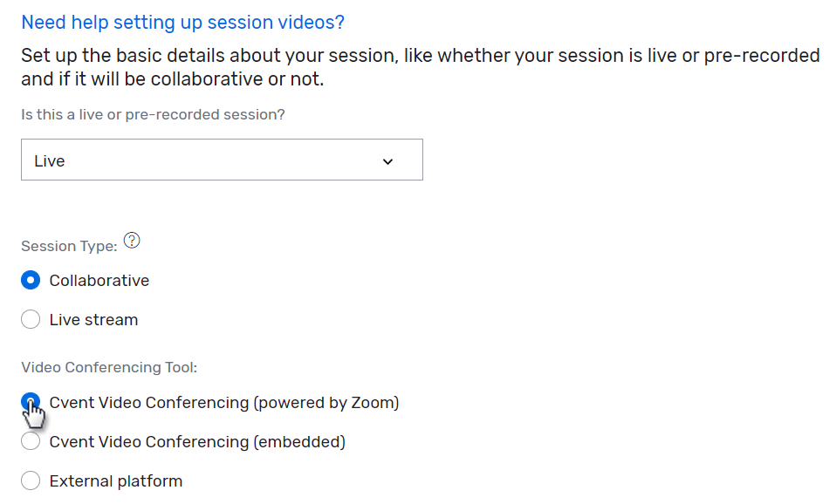
Task: Click the circle next to Live stream
Action: click(x=31, y=319)
